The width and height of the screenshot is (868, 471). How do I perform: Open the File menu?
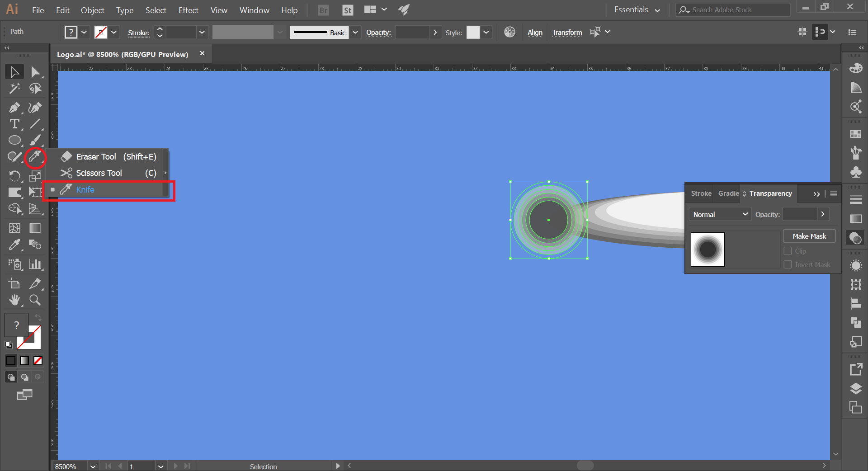pyautogui.click(x=38, y=10)
